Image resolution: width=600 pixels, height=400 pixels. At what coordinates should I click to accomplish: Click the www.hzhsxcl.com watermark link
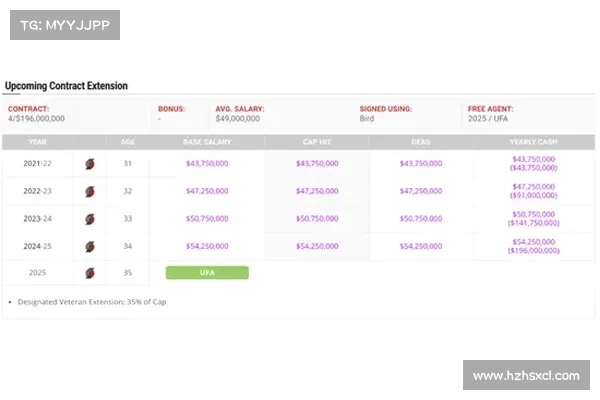click(x=526, y=375)
